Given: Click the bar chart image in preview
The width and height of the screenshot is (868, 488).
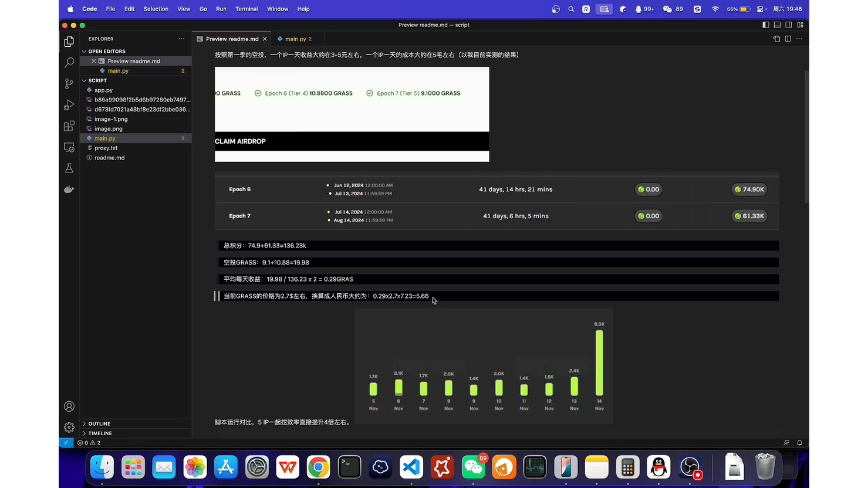Looking at the screenshot, I should click(484, 366).
